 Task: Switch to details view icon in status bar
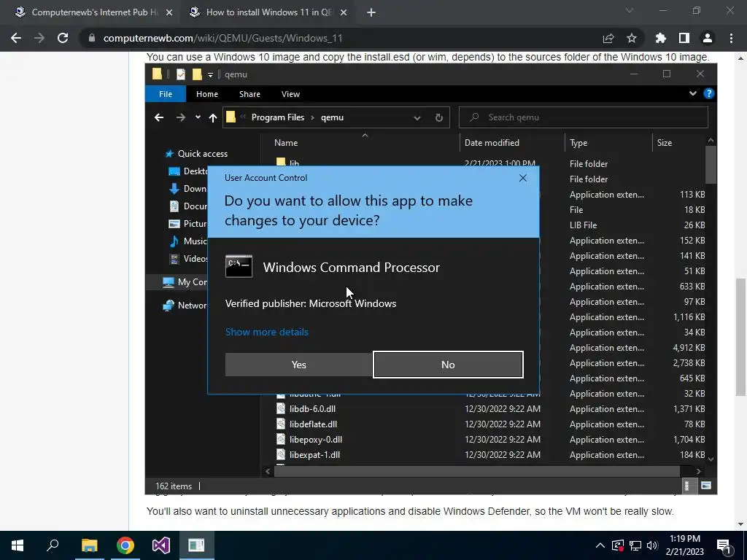point(686,486)
